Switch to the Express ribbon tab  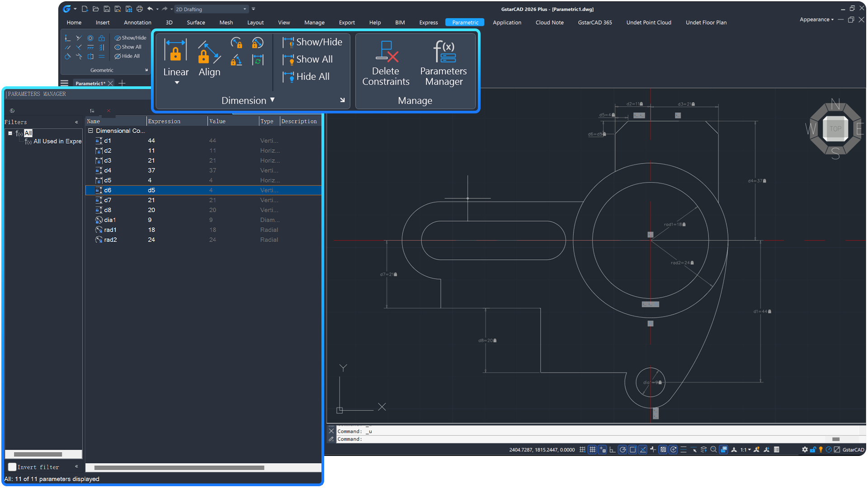click(428, 22)
